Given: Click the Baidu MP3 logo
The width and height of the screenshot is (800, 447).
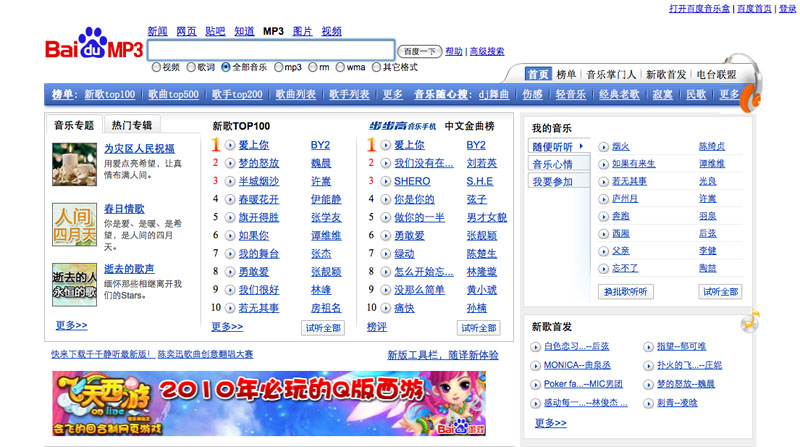Looking at the screenshot, I should pos(94,44).
